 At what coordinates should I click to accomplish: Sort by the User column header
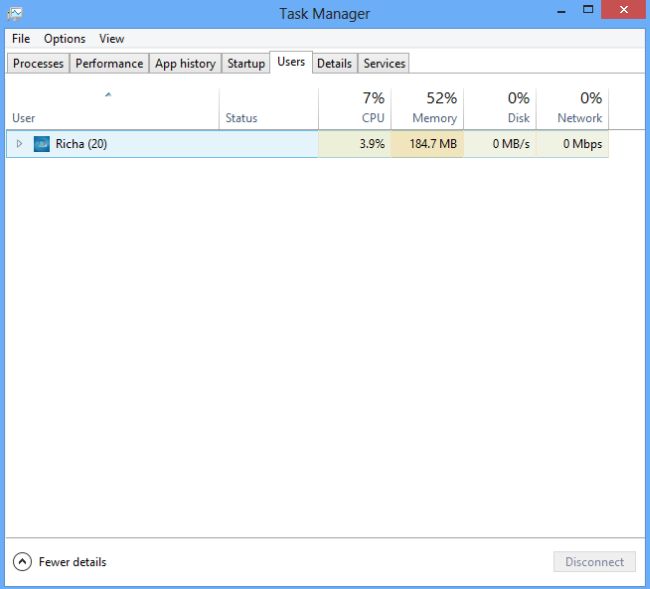tap(112, 109)
